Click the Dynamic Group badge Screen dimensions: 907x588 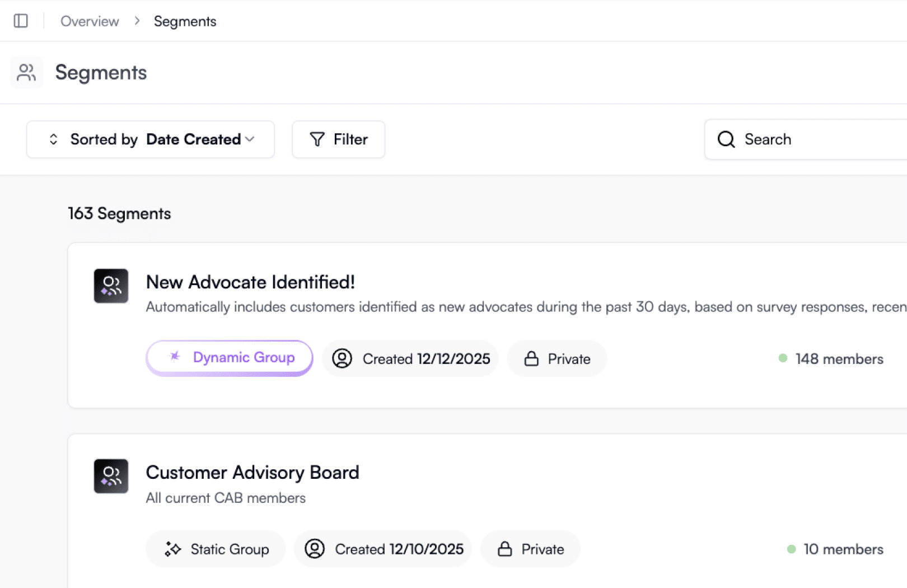click(x=230, y=358)
